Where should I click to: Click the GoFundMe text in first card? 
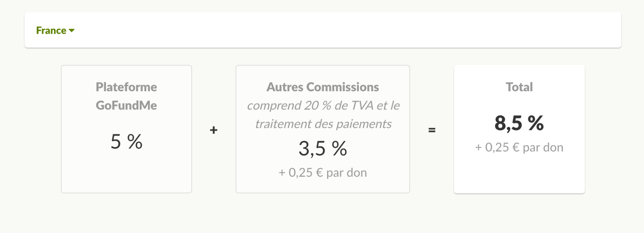click(126, 105)
